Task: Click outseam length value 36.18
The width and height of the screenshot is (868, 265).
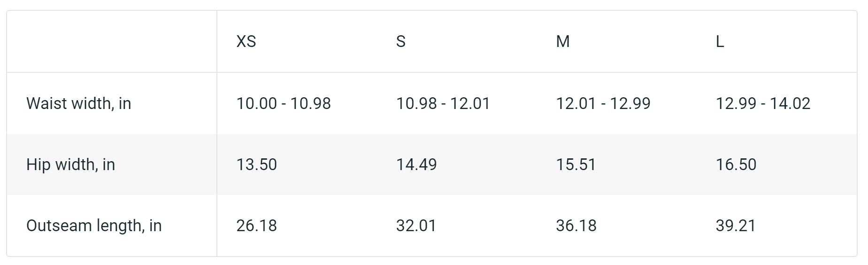Action: tap(576, 226)
